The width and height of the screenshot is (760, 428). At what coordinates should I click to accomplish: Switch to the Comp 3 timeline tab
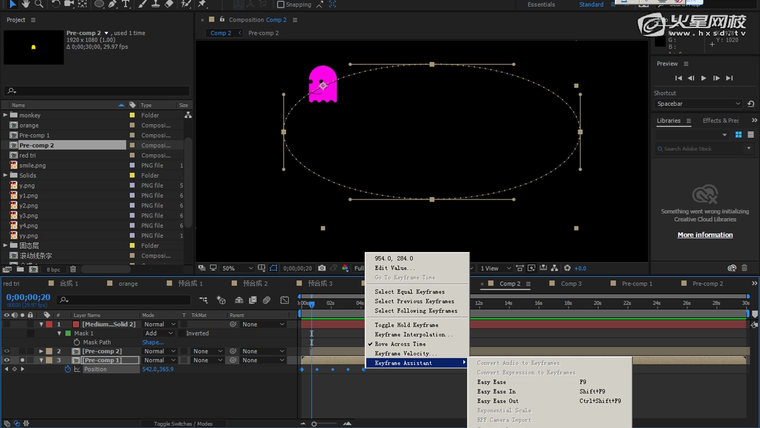point(570,283)
